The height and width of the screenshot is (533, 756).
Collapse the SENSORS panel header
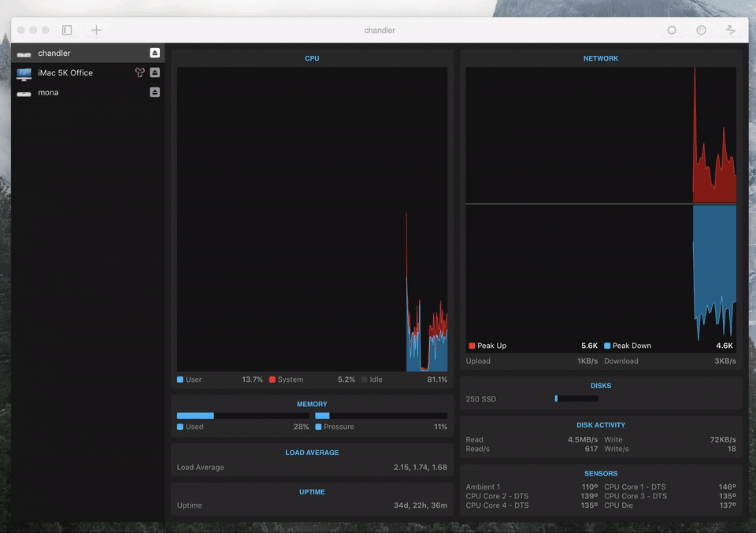601,473
